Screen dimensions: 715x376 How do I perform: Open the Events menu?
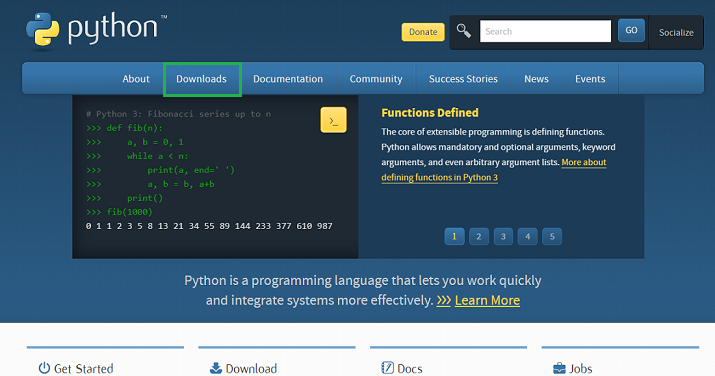[590, 79]
